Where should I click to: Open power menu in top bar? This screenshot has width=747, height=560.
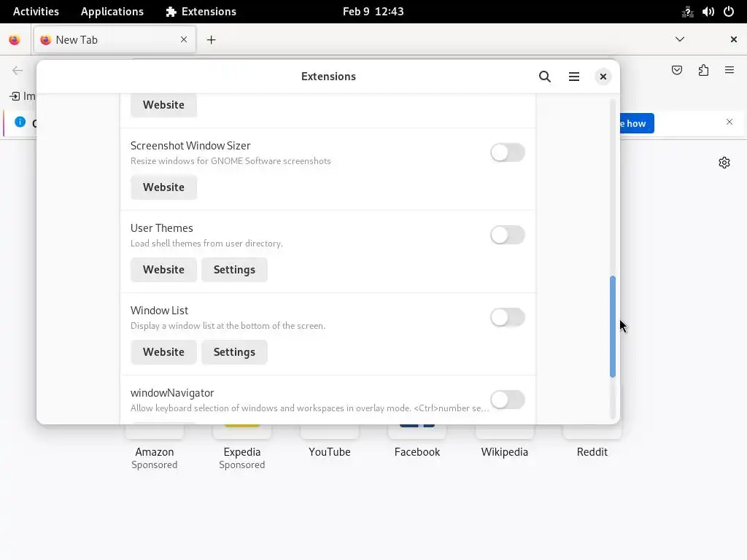(x=729, y=12)
